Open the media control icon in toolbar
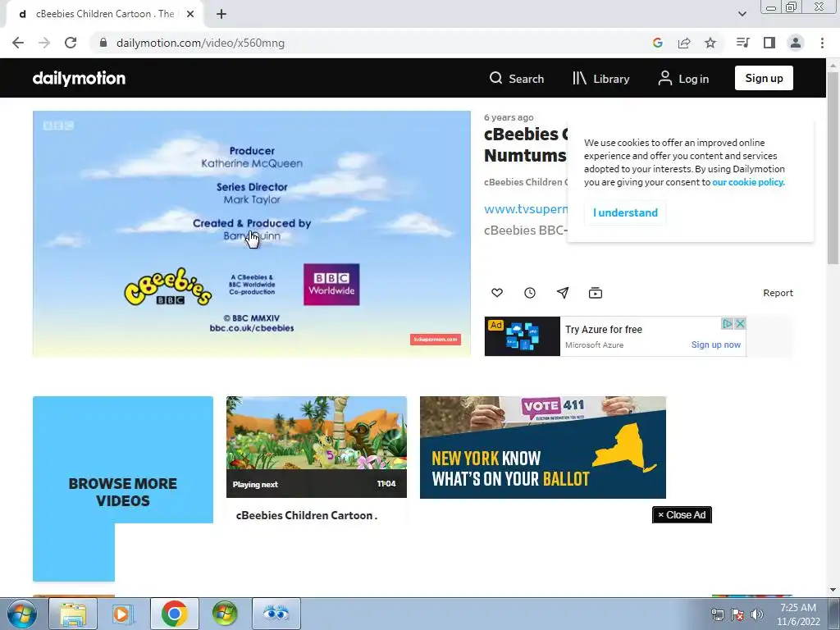This screenshot has width=840, height=630. click(743, 43)
